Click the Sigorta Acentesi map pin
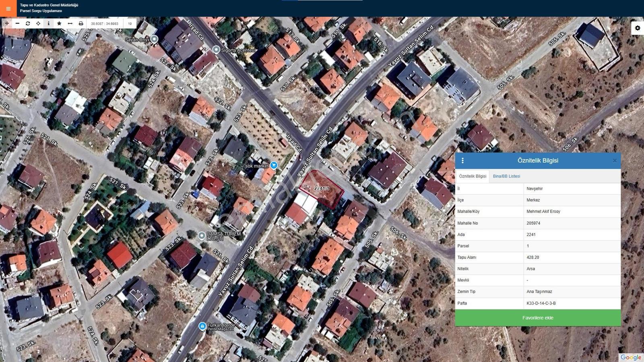The width and height of the screenshot is (644, 362). (216, 49)
